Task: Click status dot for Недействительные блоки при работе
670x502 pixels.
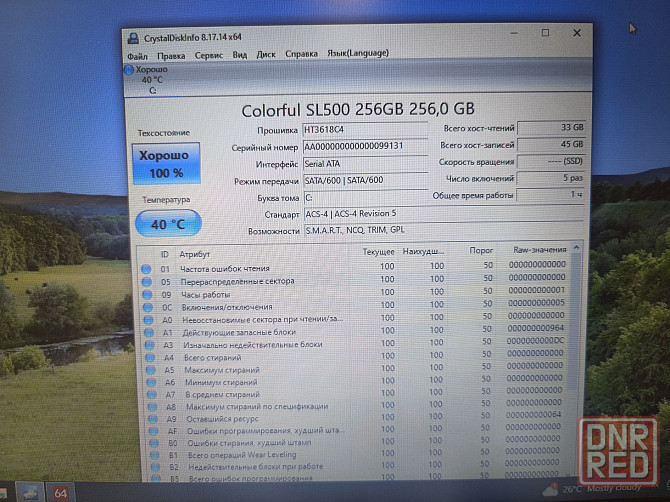Action: click(x=155, y=467)
